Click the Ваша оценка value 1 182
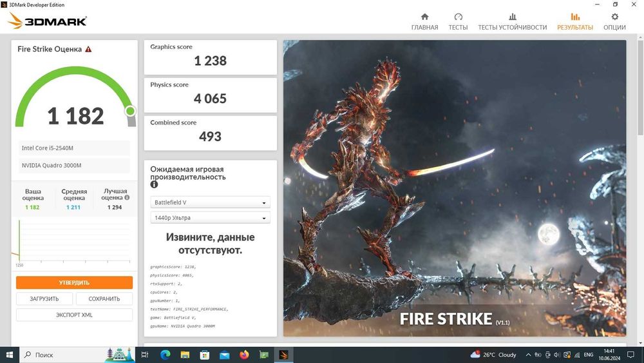644x363 pixels. (x=32, y=207)
